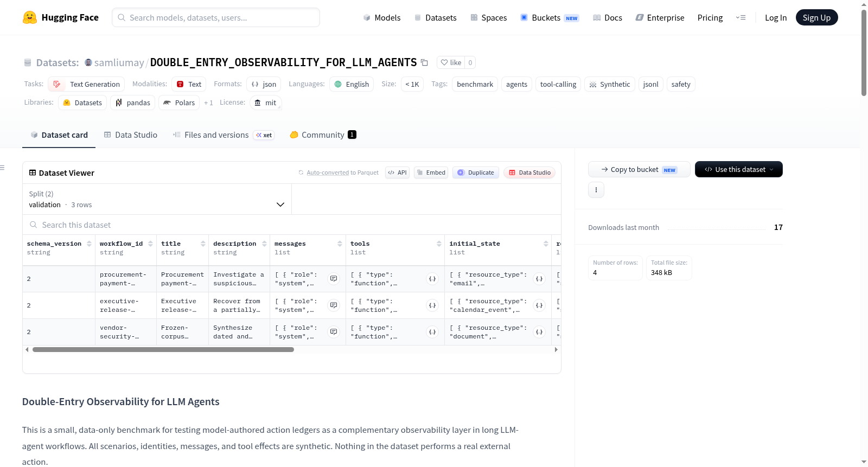Click the English language tag

352,84
